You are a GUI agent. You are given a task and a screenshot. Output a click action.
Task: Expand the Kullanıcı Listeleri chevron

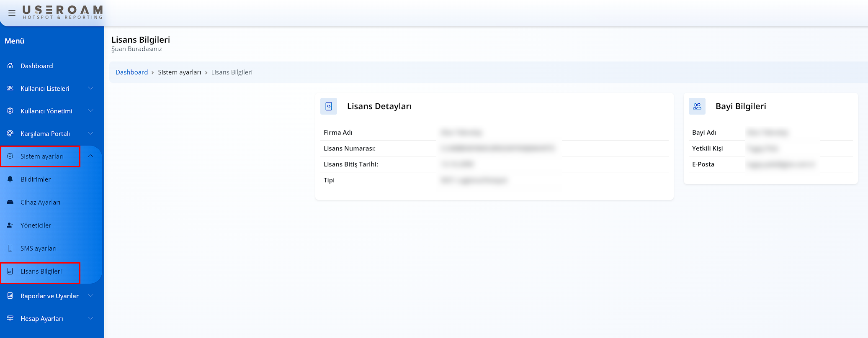tap(90, 88)
